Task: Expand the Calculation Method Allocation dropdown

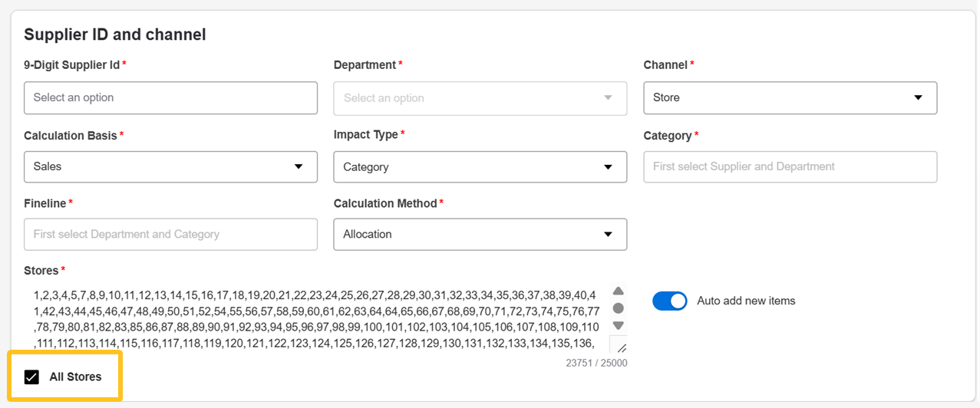Action: click(x=480, y=235)
